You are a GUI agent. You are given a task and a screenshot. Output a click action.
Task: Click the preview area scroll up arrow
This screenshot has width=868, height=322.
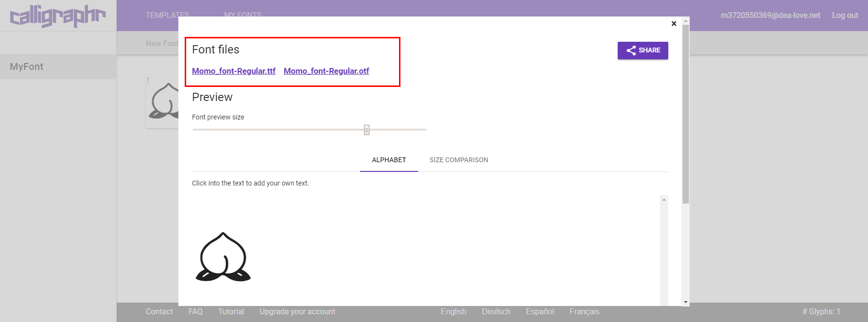[x=664, y=200]
